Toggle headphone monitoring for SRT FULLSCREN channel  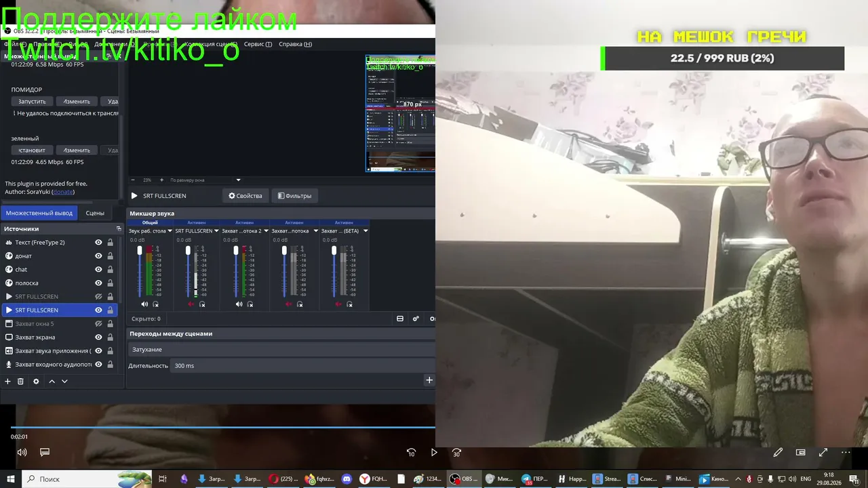(x=202, y=304)
